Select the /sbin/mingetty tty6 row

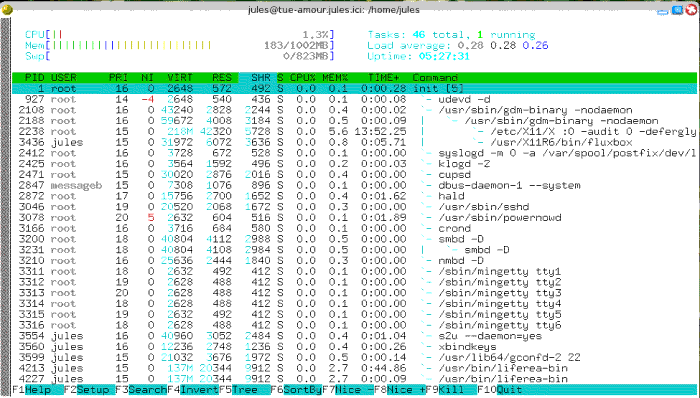pos(354,325)
